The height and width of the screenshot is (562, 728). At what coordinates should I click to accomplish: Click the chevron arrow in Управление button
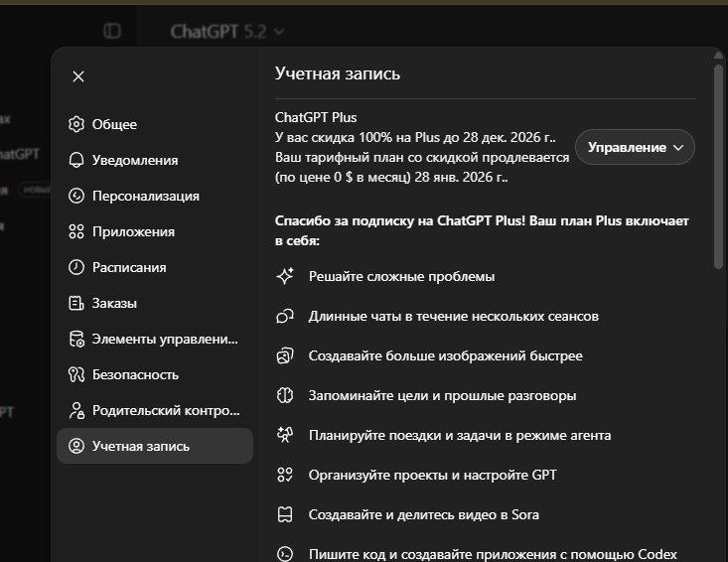[x=679, y=147]
